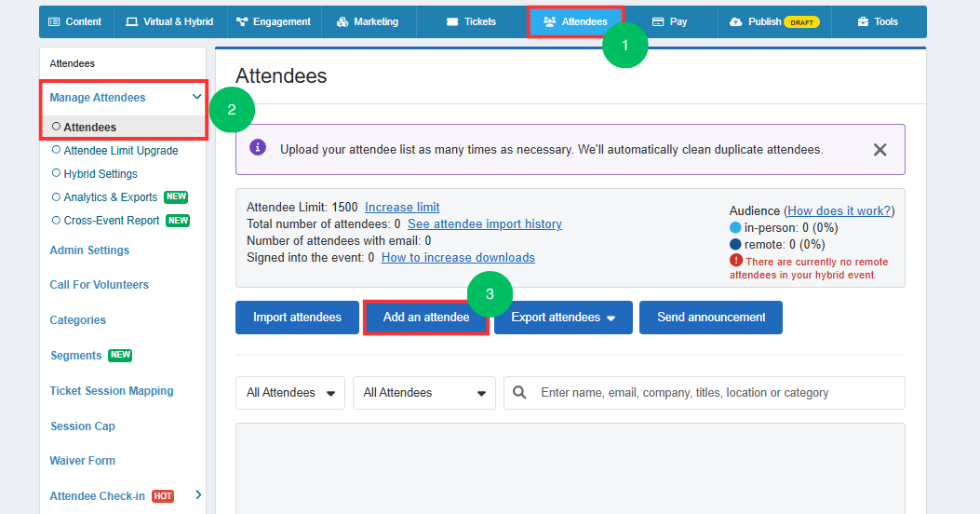The image size is (980, 514).
Task: Expand the Attendee Check-in section
Action: tap(197, 495)
